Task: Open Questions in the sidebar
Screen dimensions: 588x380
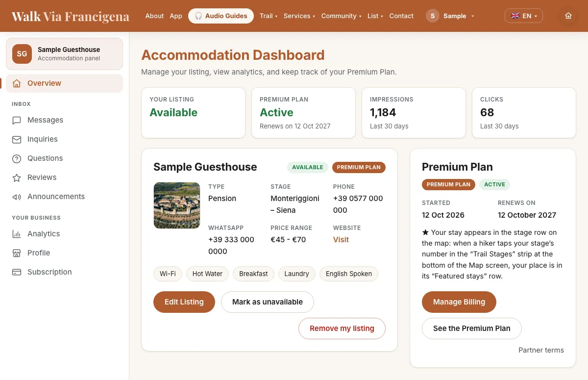Action: [x=64, y=158]
